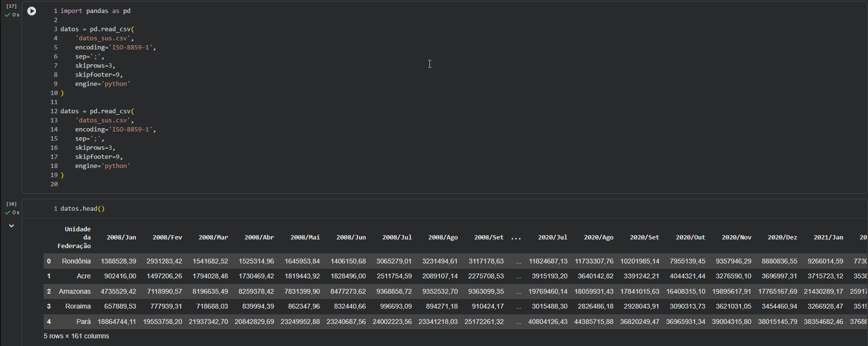
Task: Click the ellipsis column header after 2008/Set
Action: (516, 238)
